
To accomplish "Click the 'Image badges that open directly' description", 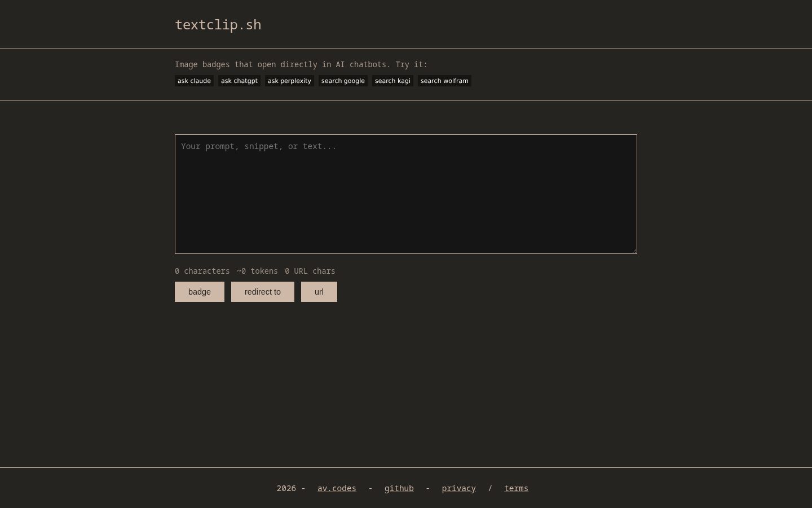I will 301,64.
